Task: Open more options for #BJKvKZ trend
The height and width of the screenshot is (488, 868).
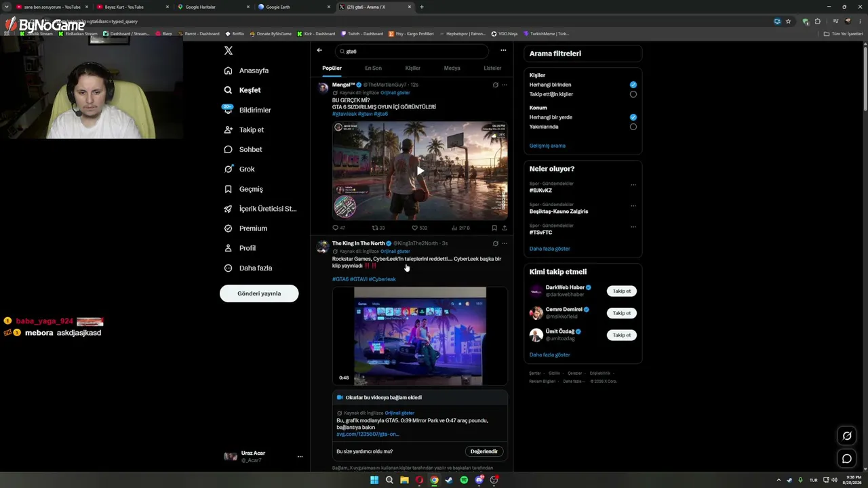Action: 633,184
